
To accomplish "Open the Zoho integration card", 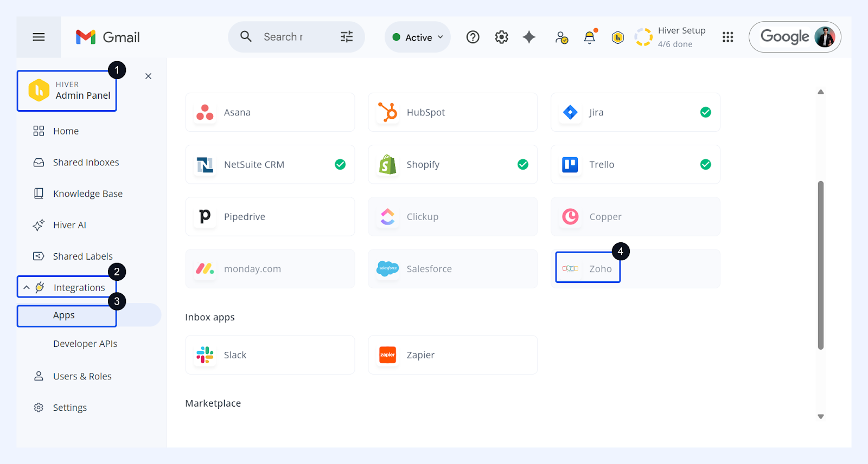I will pos(635,269).
